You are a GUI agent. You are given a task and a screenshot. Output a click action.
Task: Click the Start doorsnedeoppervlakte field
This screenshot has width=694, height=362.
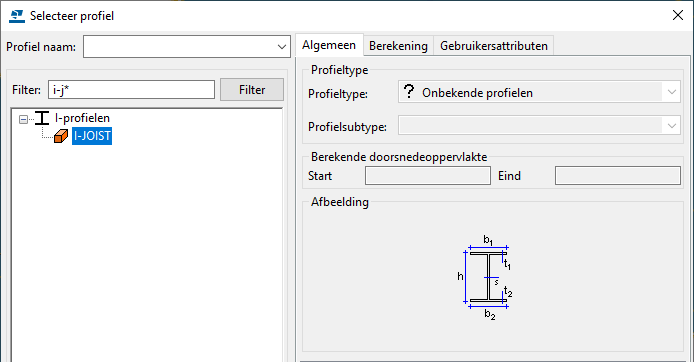(428, 176)
